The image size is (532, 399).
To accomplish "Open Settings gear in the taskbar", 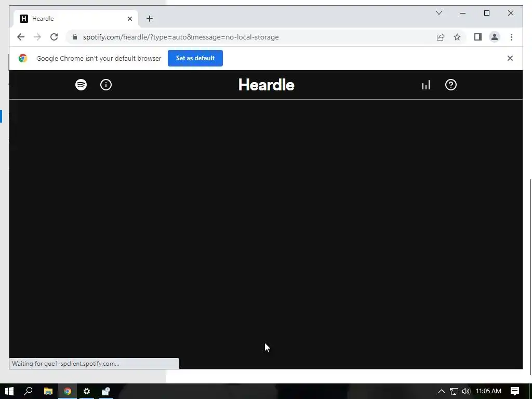I will 87,391.
